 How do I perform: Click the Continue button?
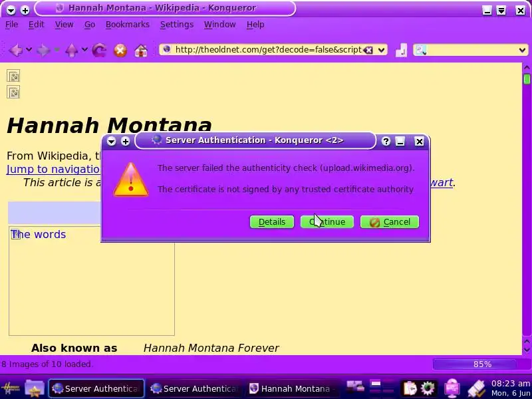327,222
